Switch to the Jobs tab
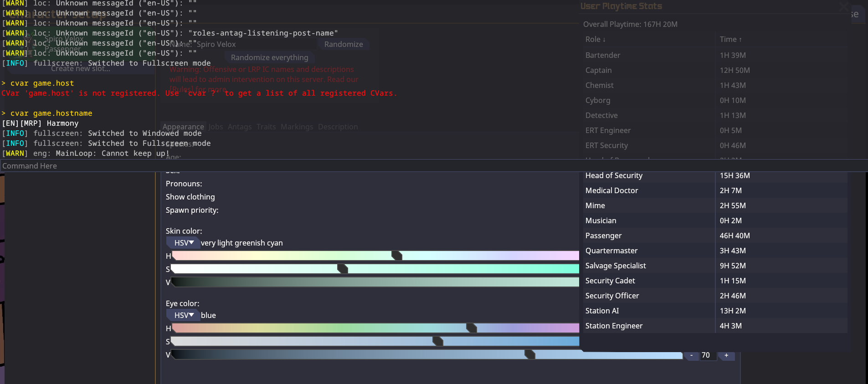Screen dimensions: 868x384 click(x=216, y=127)
